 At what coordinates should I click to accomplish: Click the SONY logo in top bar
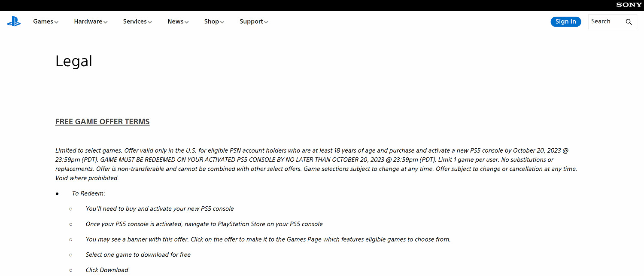(629, 5)
